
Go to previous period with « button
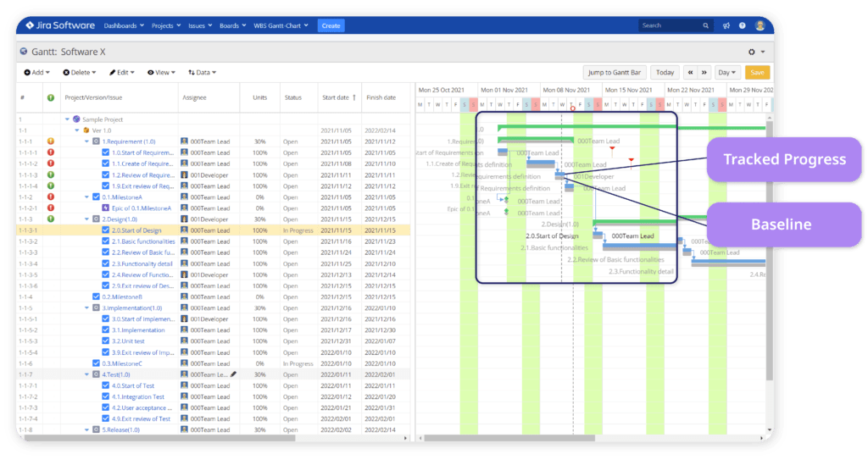690,73
